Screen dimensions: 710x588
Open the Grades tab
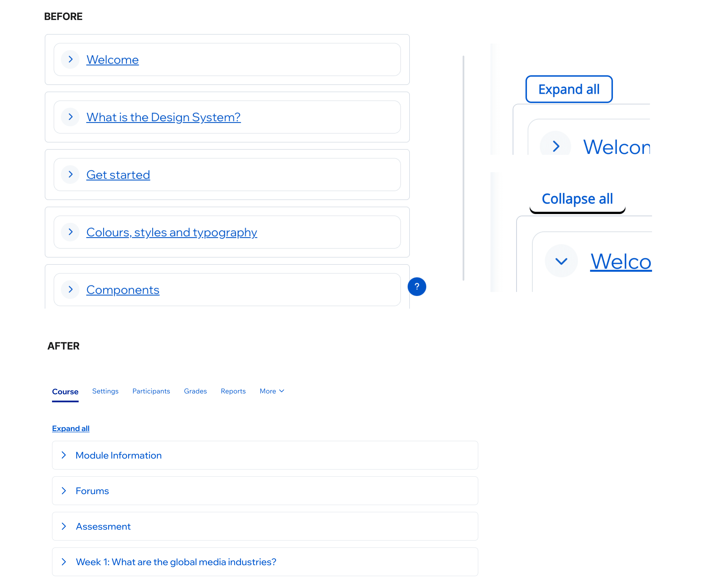pyautogui.click(x=195, y=391)
